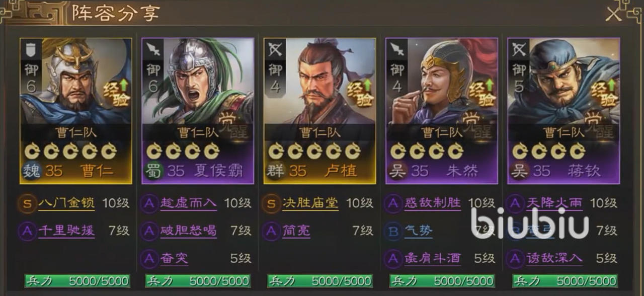Open the 破胆怒喝 skill link
This screenshot has width=644, height=296.
pyautogui.click(x=188, y=231)
